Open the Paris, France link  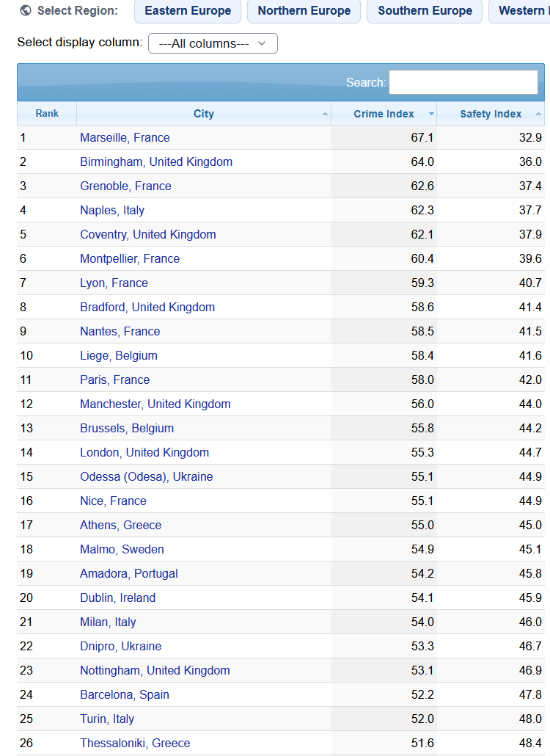pyautogui.click(x=114, y=380)
